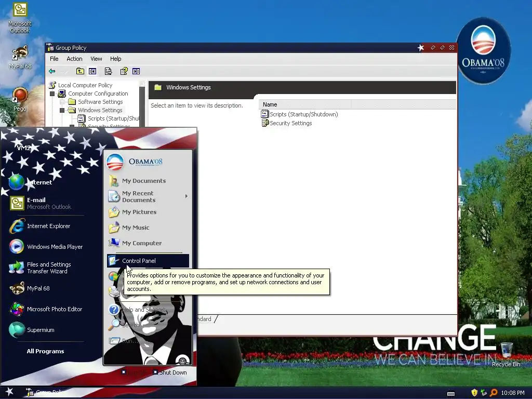
Task: Open the Microsoft Outlook desktop icon
Action: click(20, 18)
